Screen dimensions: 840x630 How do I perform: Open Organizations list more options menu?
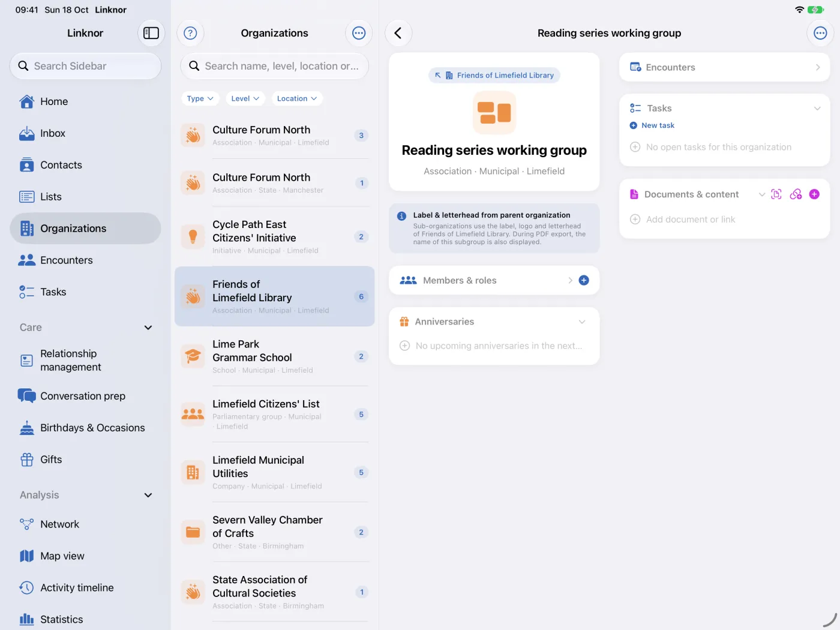[x=359, y=33]
